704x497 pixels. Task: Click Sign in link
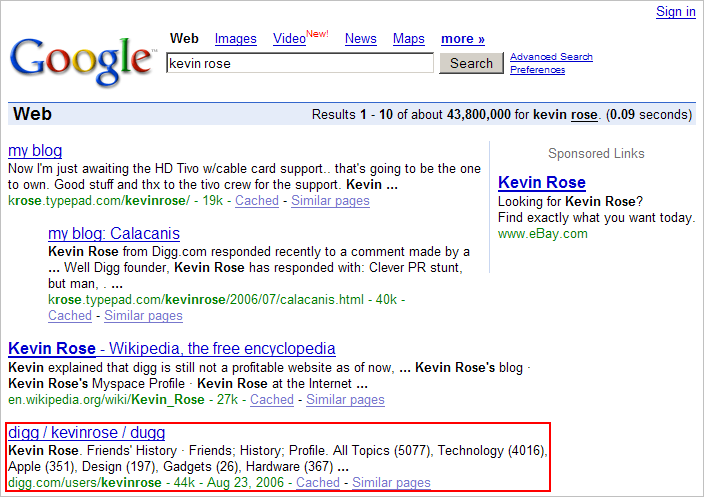tap(675, 11)
